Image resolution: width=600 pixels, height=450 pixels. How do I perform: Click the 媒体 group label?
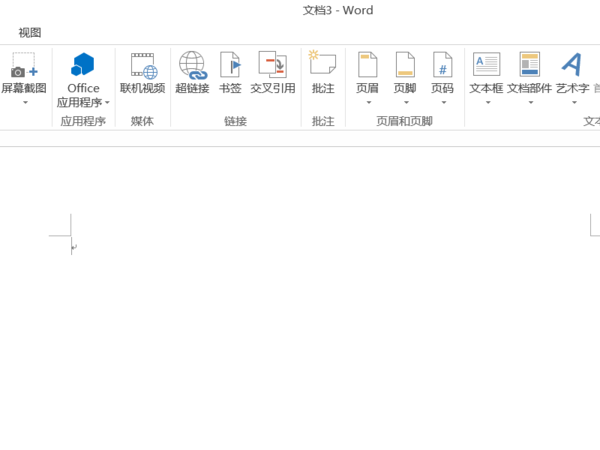click(142, 121)
